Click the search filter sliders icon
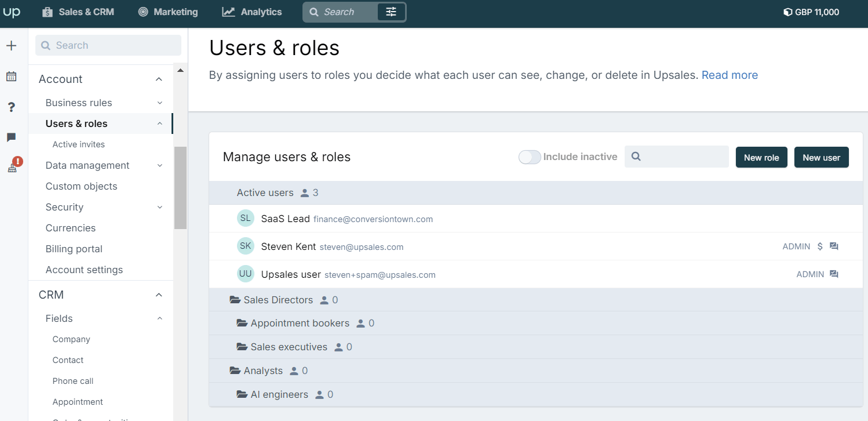 tap(391, 12)
